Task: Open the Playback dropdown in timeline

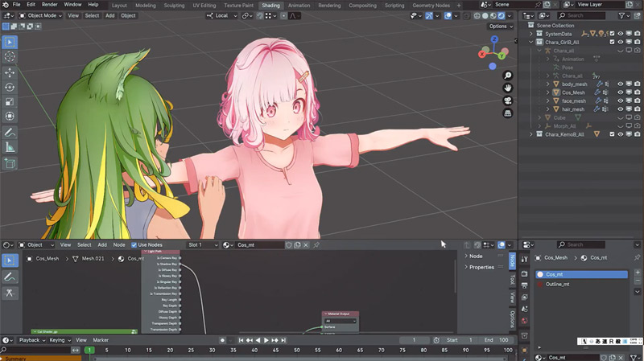Action: [x=31, y=340]
